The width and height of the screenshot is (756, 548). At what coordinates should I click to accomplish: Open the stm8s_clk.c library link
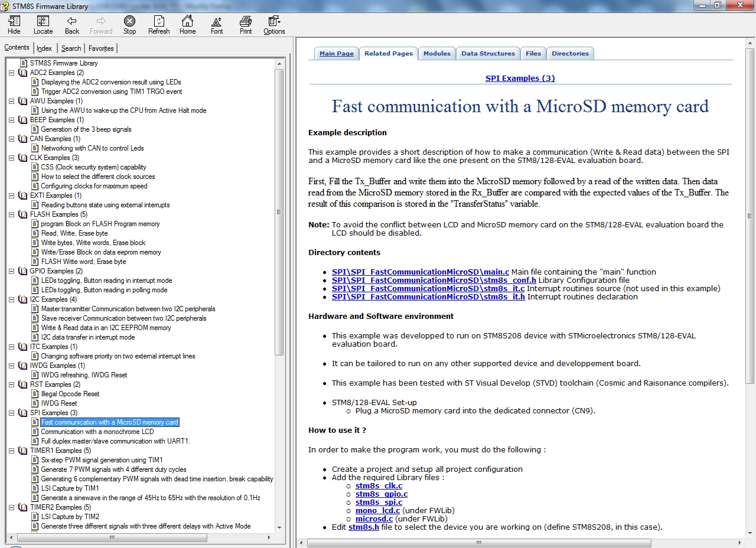(379, 486)
